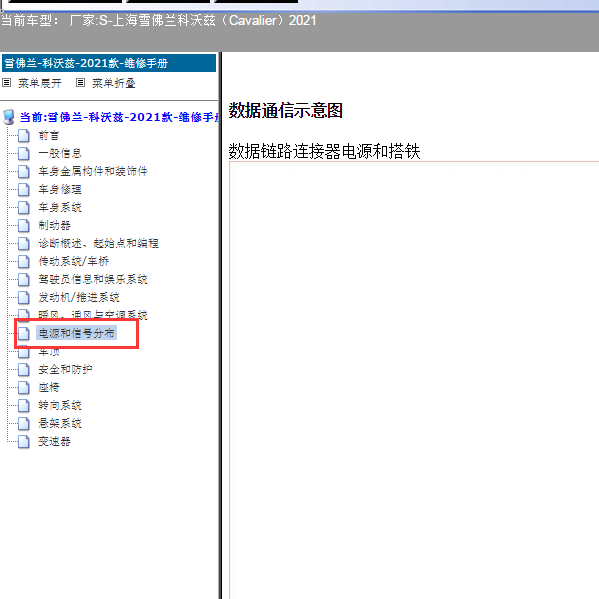The width and height of the screenshot is (599, 599).
Task: Collapse all menus with 菜单折叠
Action: click(x=114, y=83)
